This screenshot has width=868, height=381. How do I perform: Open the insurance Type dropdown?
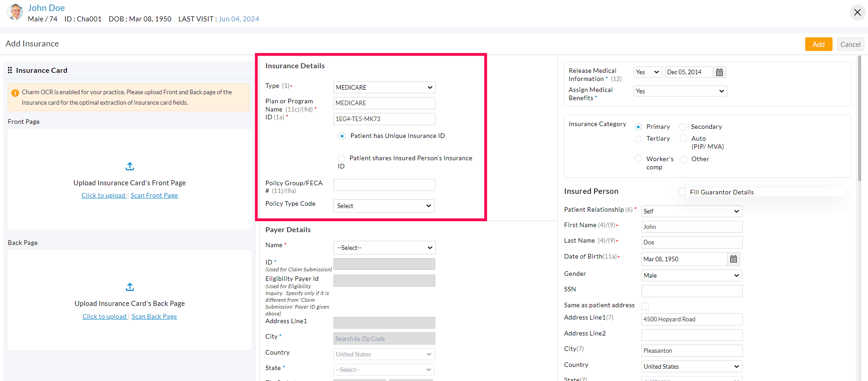point(384,87)
